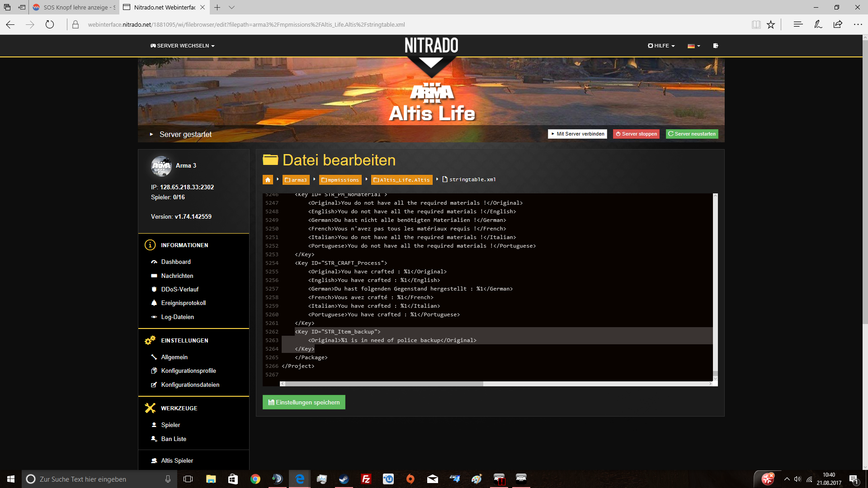868x488 pixels.
Task: Open the Windows Start menu
Action: [11, 479]
